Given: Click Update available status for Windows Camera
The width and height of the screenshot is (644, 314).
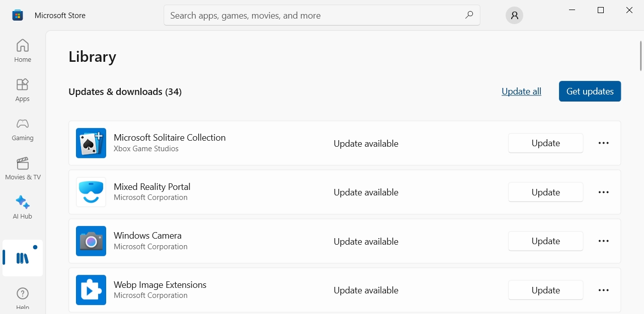Looking at the screenshot, I should 366,242.
